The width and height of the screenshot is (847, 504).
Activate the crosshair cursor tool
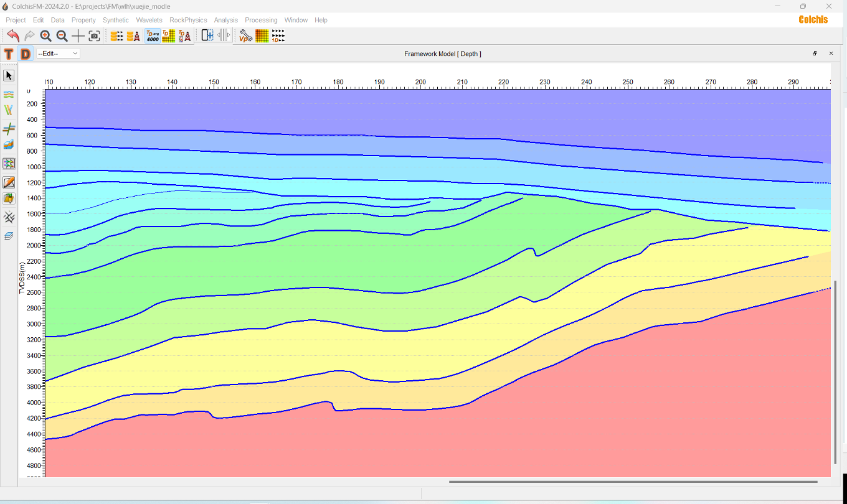pyautogui.click(x=78, y=36)
